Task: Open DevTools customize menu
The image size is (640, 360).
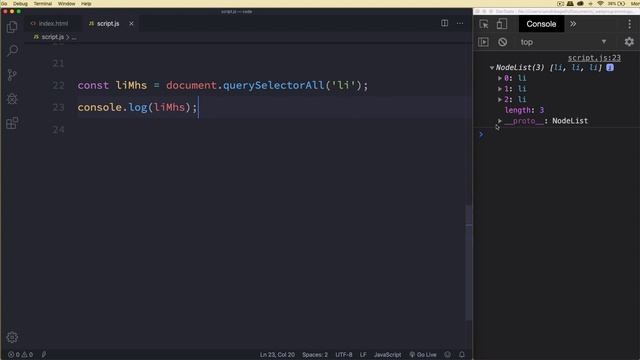Action: 629,24
